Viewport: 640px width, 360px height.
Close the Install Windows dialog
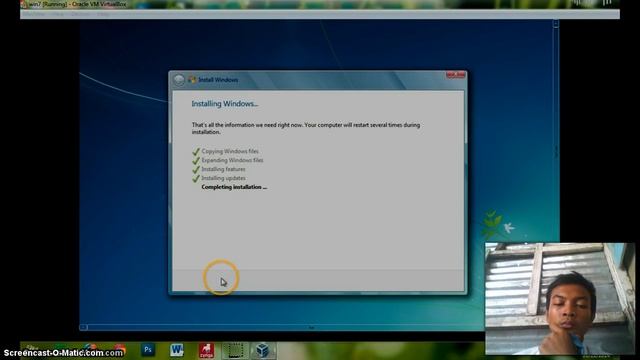point(456,75)
